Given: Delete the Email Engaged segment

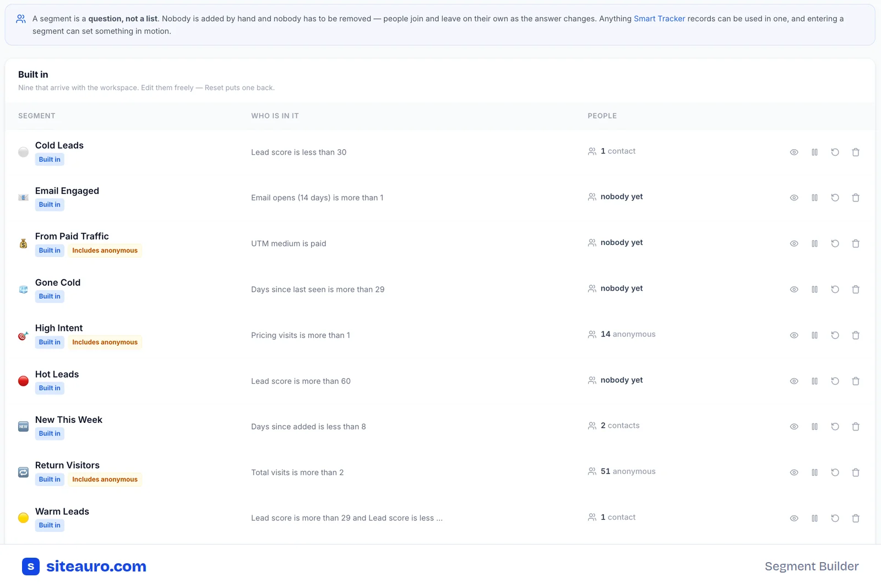Looking at the screenshot, I should click(856, 198).
